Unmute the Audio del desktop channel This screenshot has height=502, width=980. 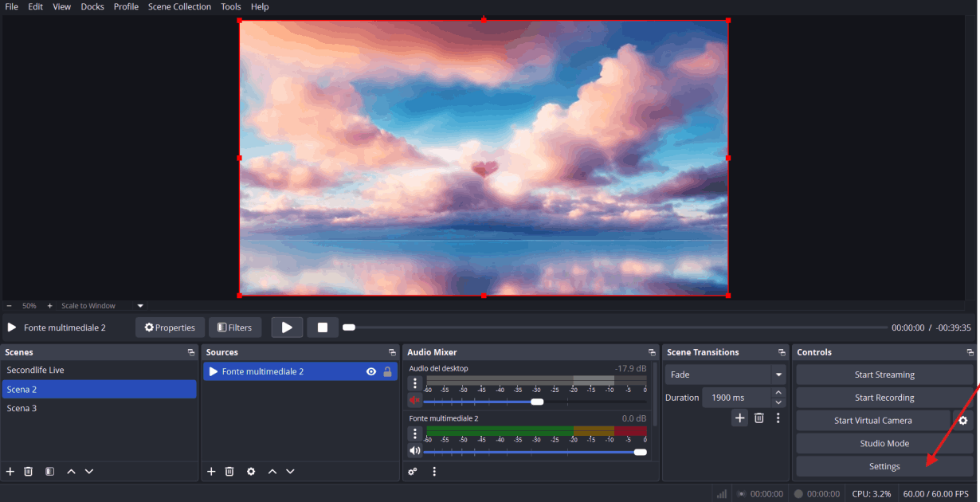414,401
